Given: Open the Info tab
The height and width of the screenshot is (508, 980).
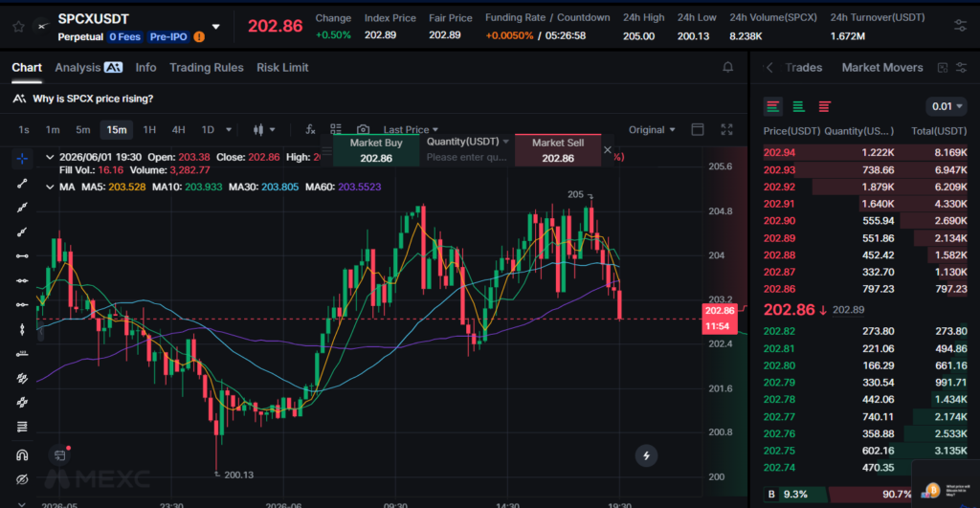Looking at the screenshot, I should point(145,68).
